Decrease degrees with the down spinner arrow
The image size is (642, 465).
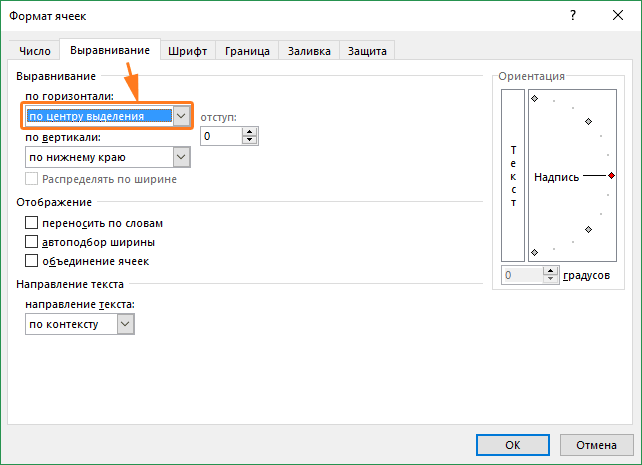[551, 279]
